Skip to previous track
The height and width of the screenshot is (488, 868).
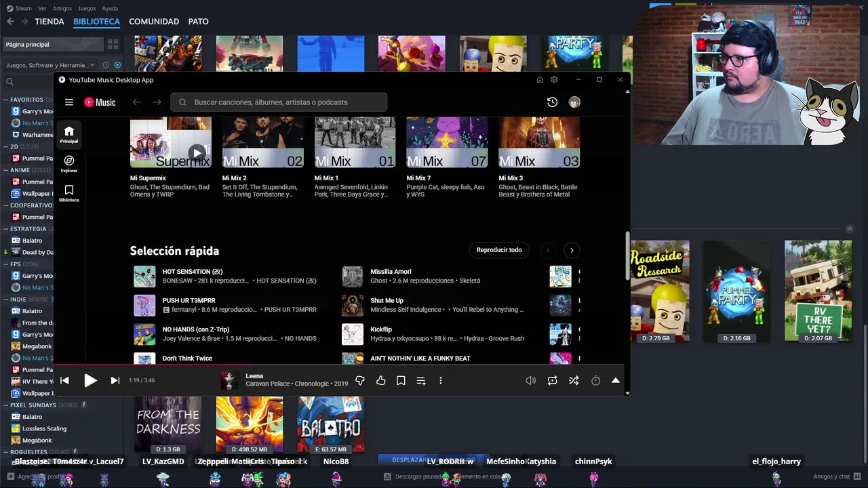pos(64,381)
